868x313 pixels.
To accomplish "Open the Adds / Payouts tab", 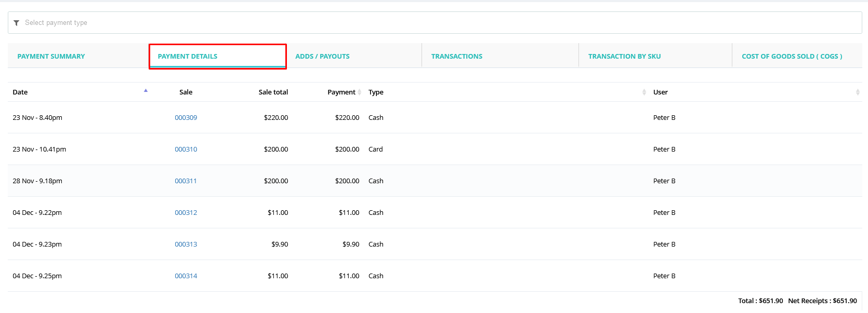I will tap(322, 56).
